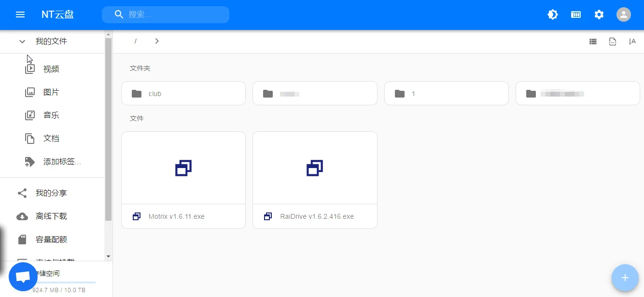Focus the 搜索 search field

tap(174, 14)
